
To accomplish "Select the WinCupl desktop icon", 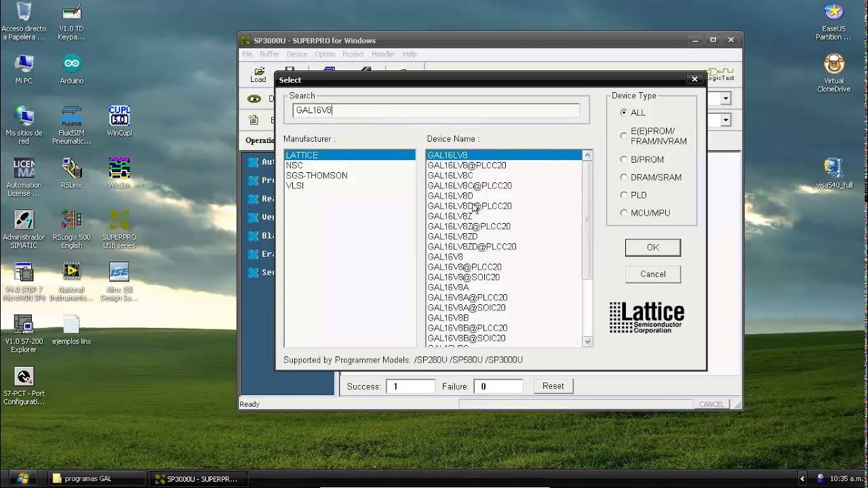I will (x=119, y=121).
